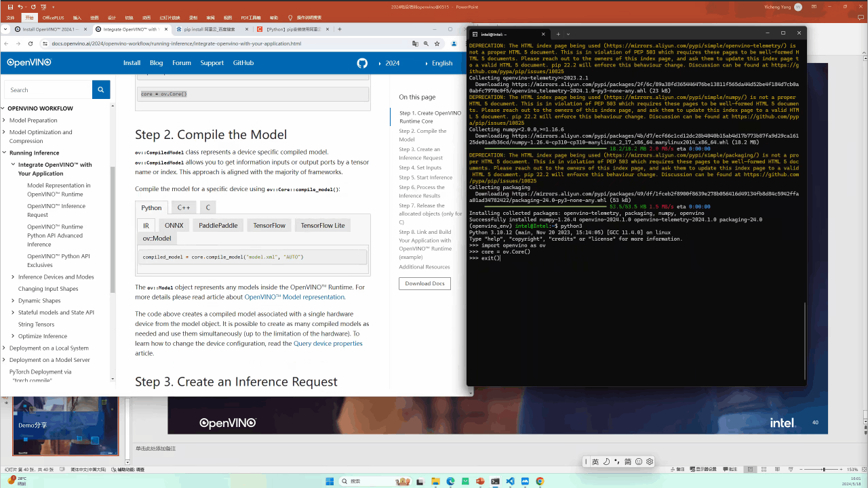The height and width of the screenshot is (488, 868).
Task: Select the ONNX model format tab
Action: click(174, 225)
